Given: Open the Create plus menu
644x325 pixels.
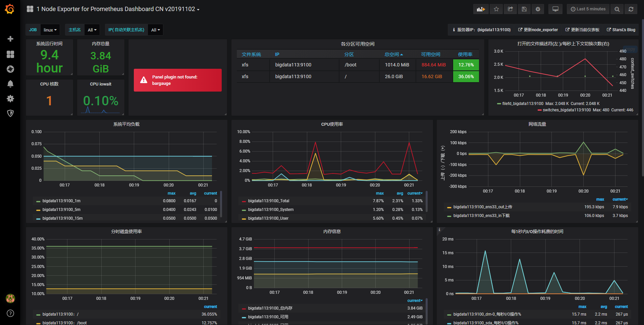Looking at the screenshot, I should tap(10, 39).
